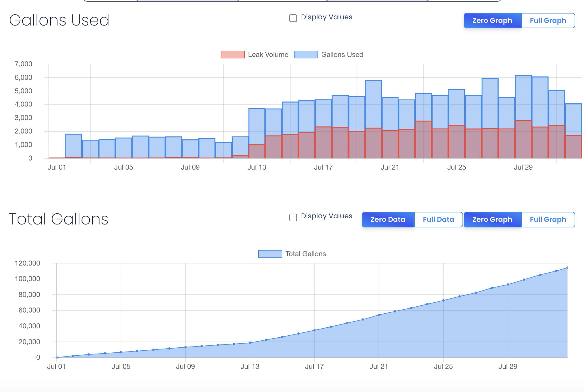Click the 120,000 y-axis label
Viewport: 584px width, 392px height.
27,263
